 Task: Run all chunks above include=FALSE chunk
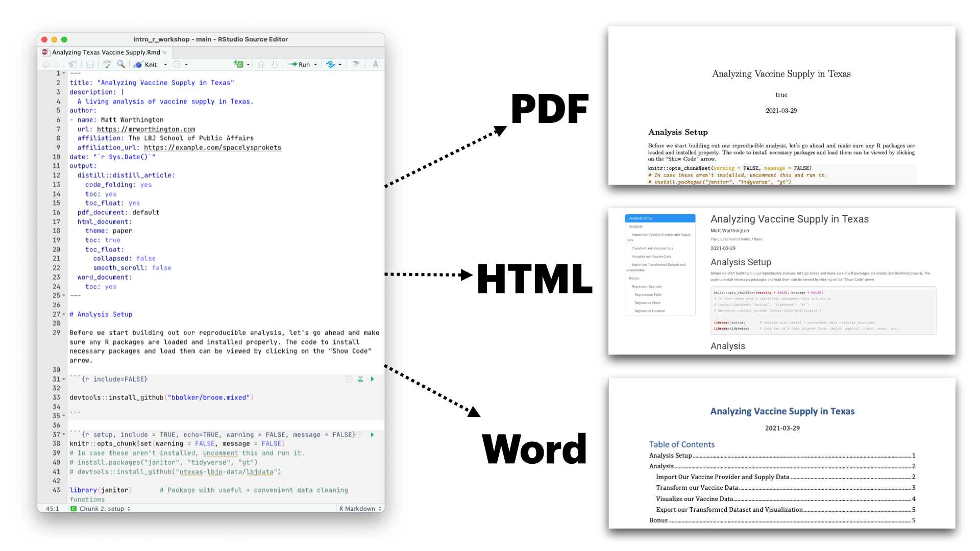pyautogui.click(x=360, y=379)
